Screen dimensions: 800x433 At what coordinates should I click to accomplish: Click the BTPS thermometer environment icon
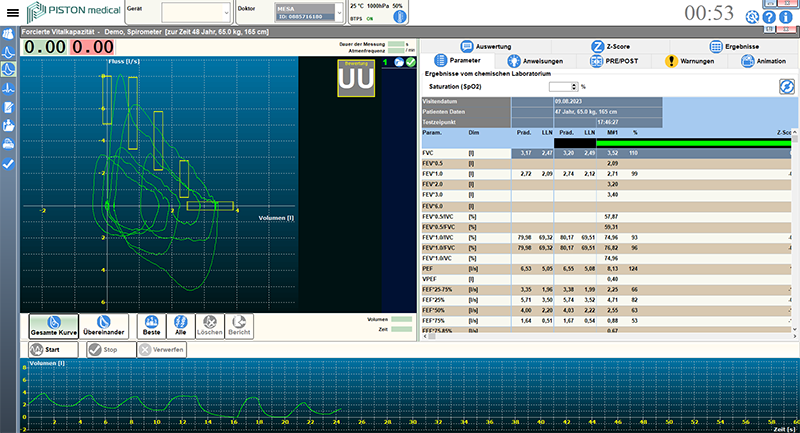[x=399, y=16]
